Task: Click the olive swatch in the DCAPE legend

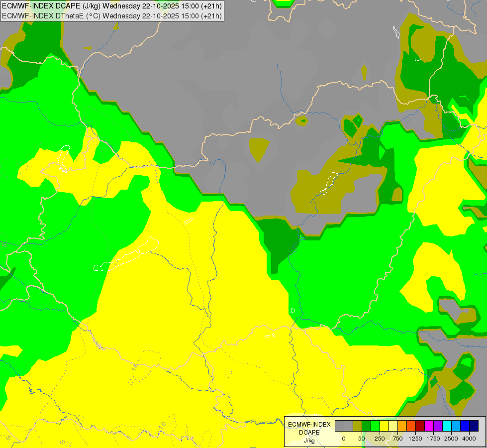Action: coord(357,426)
